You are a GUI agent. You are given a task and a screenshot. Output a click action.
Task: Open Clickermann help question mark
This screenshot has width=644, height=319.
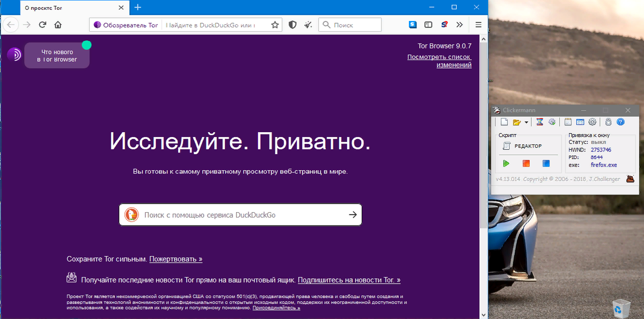point(621,122)
